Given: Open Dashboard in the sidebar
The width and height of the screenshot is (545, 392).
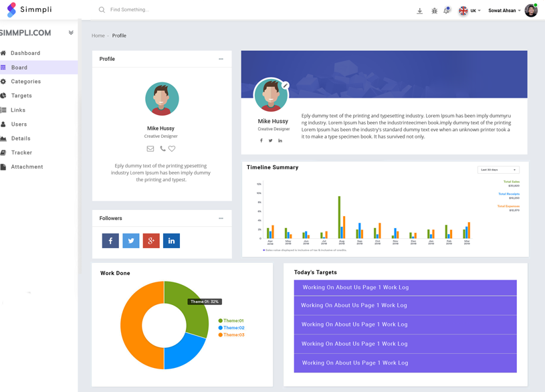Looking at the screenshot, I should [25, 53].
